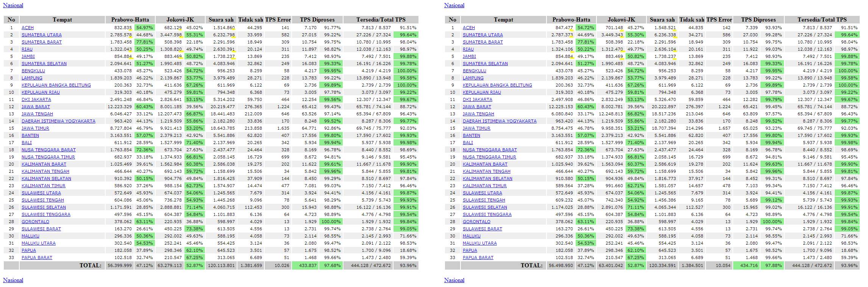Open SULAWESI SELATAN in the right table
The height and width of the screenshot is (287, 868).
[485, 207]
